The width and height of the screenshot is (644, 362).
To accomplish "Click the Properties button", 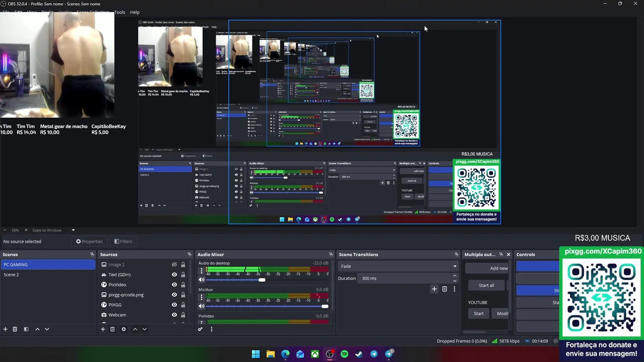I will [x=89, y=241].
